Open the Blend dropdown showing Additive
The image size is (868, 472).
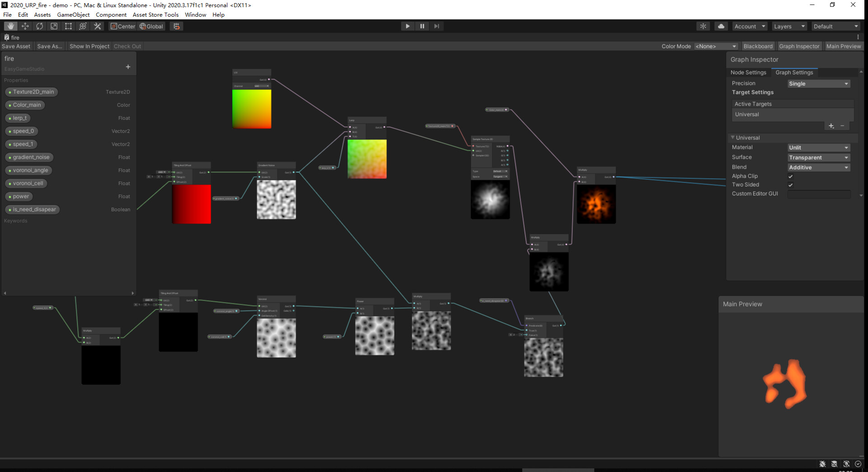[x=818, y=167]
